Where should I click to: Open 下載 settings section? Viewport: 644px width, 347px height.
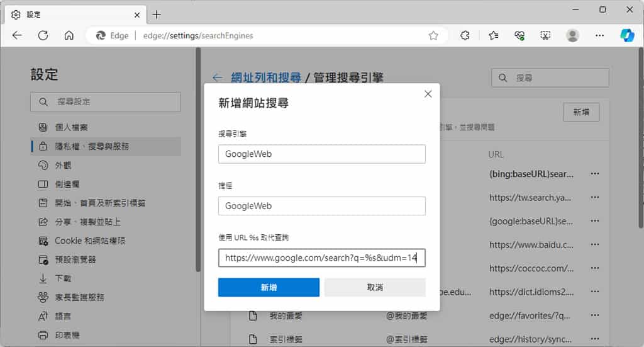point(106,278)
